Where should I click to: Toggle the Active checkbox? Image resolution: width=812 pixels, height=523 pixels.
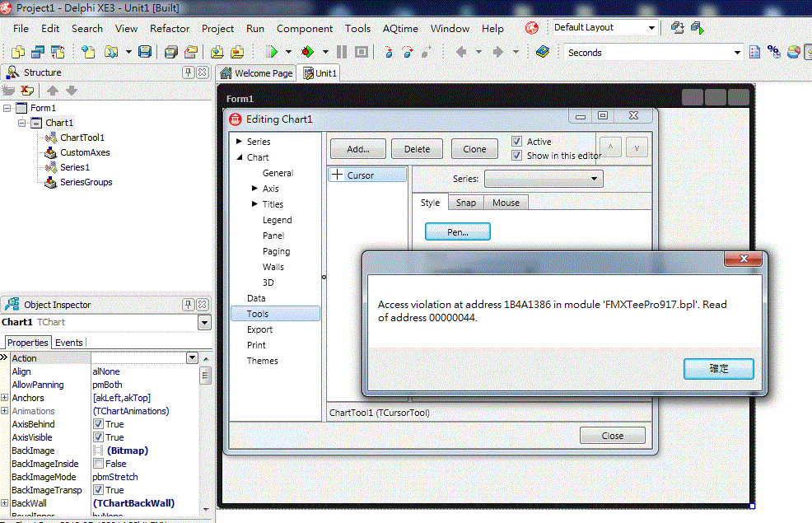(516, 141)
